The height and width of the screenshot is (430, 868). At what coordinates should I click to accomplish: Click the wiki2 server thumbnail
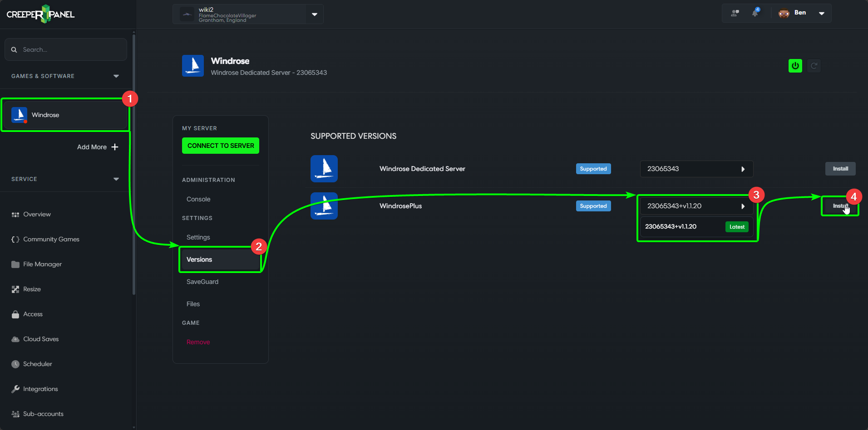[x=187, y=15]
